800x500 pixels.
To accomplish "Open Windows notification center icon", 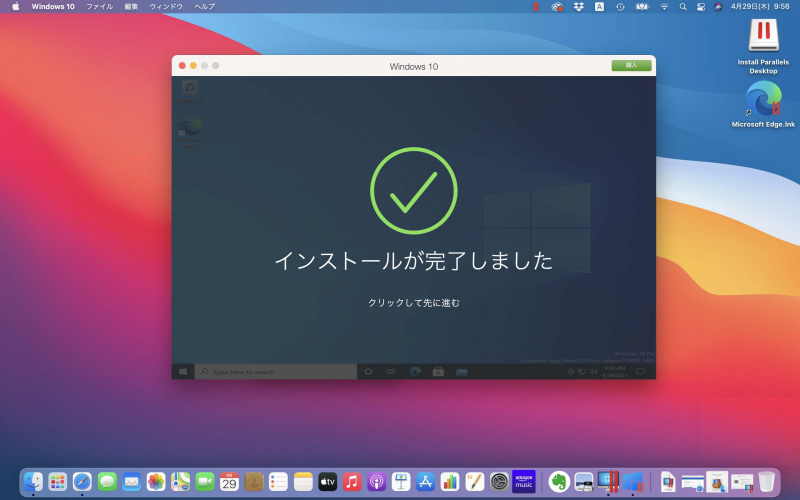I will [640, 371].
